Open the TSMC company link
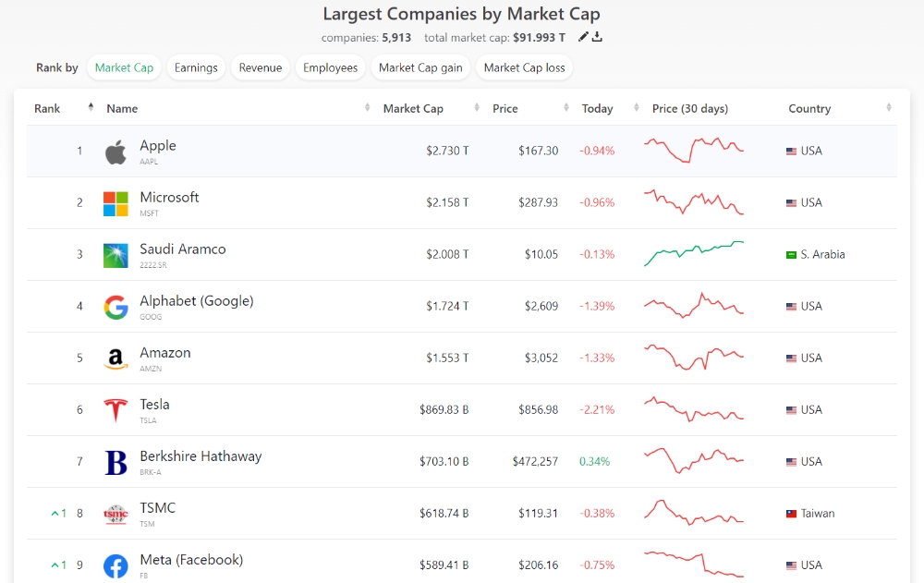The width and height of the screenshot is (924, 583). click(x=157, y=508)
